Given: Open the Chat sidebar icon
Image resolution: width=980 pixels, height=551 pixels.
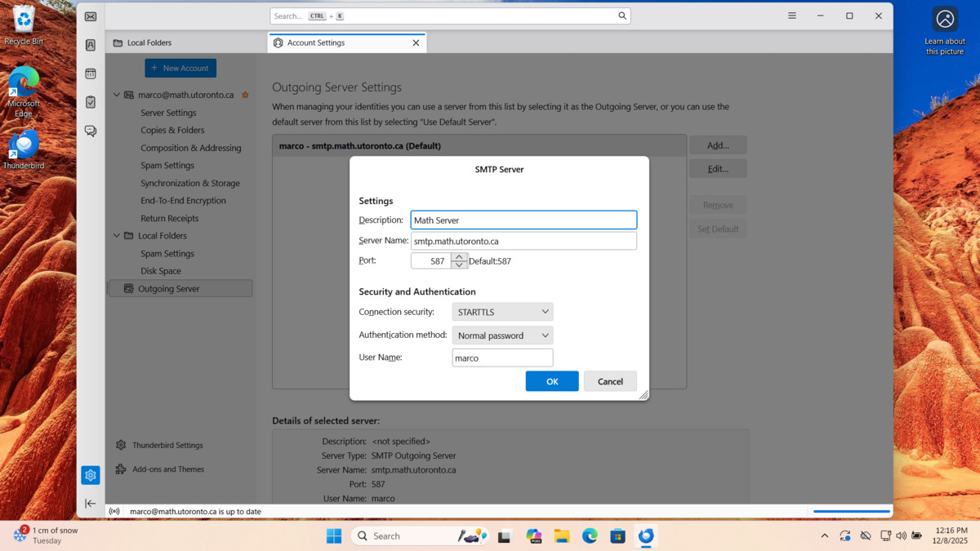Looking at the screenshot, I should click(x=90, y=131).
